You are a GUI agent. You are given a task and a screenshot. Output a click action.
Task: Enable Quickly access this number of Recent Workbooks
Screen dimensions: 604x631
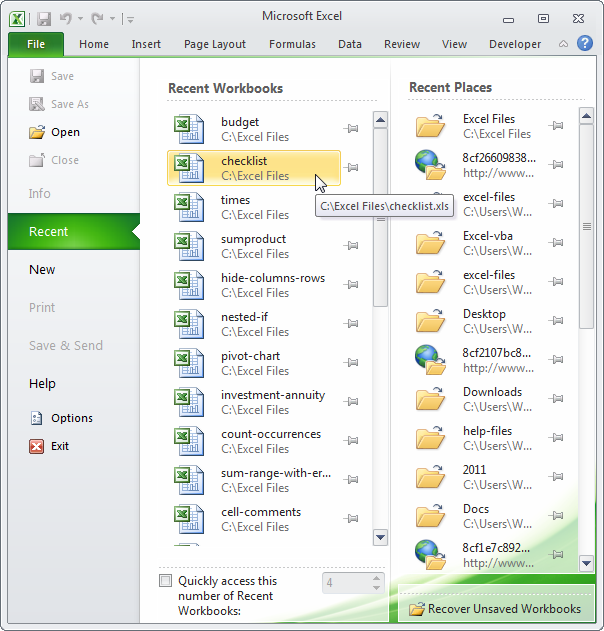(x=165, y=581)
